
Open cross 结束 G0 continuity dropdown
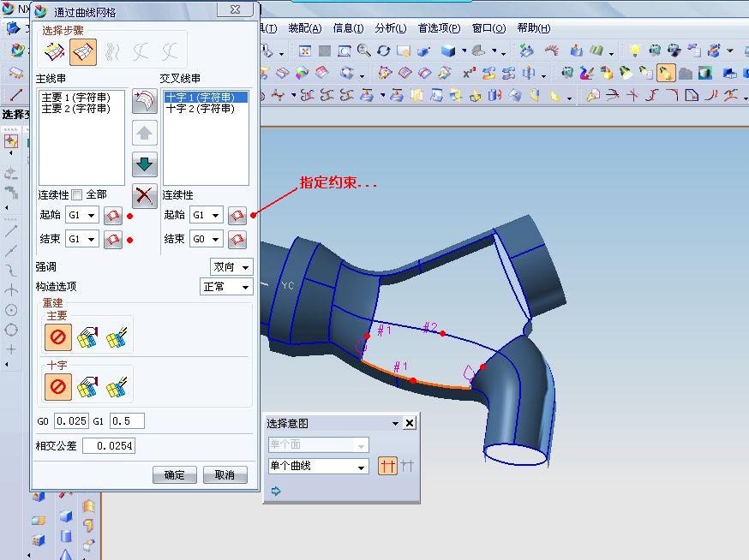pos(207,239)
